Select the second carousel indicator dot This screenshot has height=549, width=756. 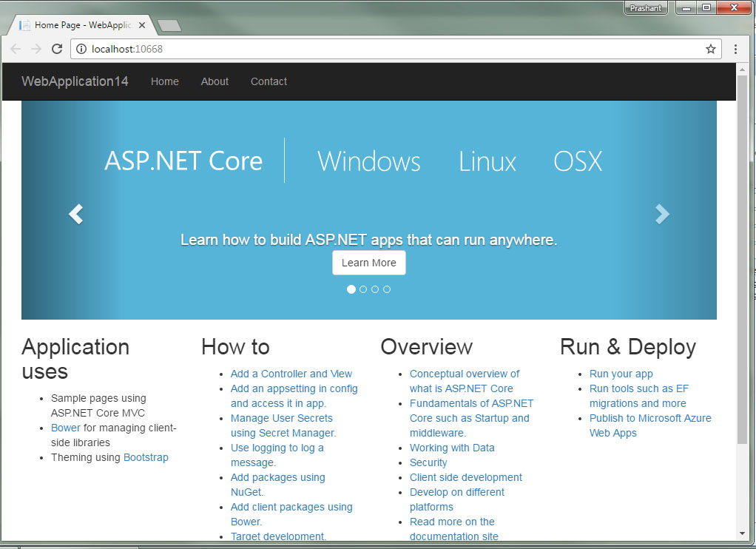(363, 289)
